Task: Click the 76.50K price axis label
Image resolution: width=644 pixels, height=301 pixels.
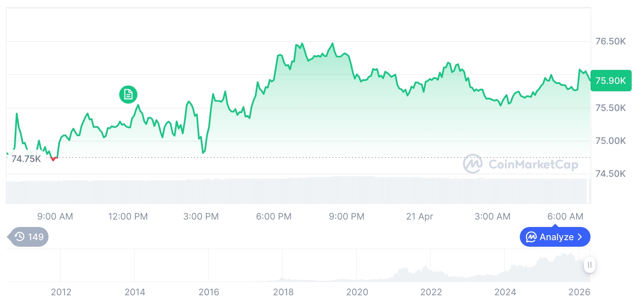Action: coord(611,42)
